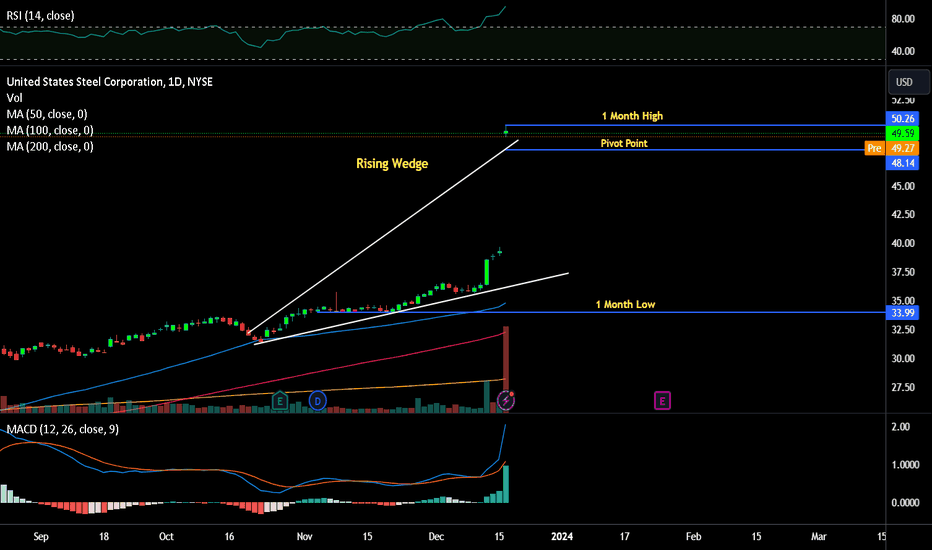Select the MA (50, close, 0) legend
Screen dimensions: 932x550
pos(47,114)
